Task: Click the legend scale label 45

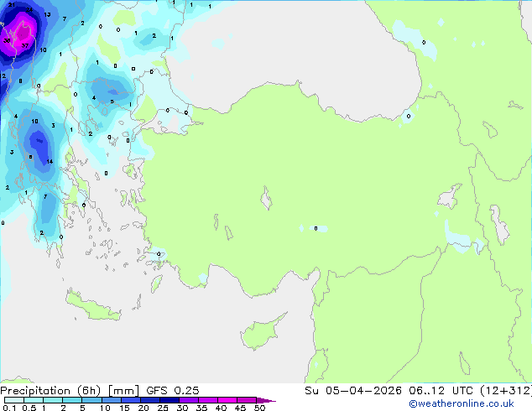Action: 240,408
